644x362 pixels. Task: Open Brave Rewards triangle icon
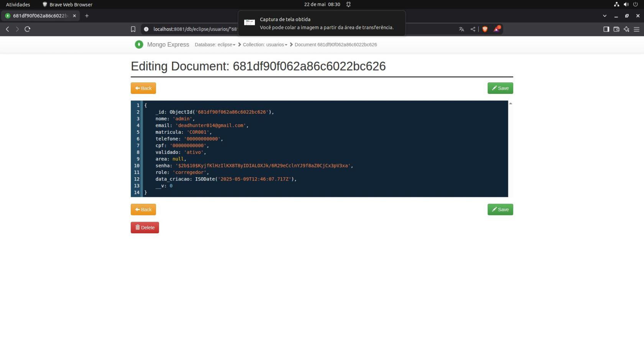496,29
